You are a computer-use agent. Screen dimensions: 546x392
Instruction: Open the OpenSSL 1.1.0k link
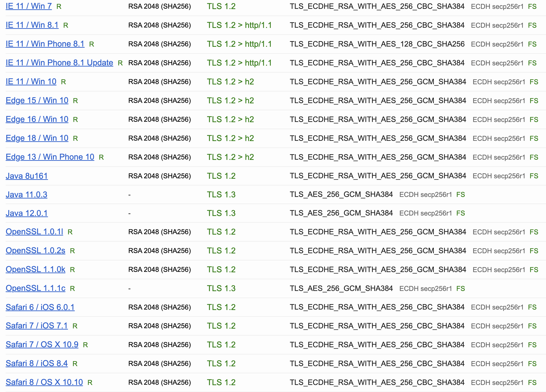35,269
